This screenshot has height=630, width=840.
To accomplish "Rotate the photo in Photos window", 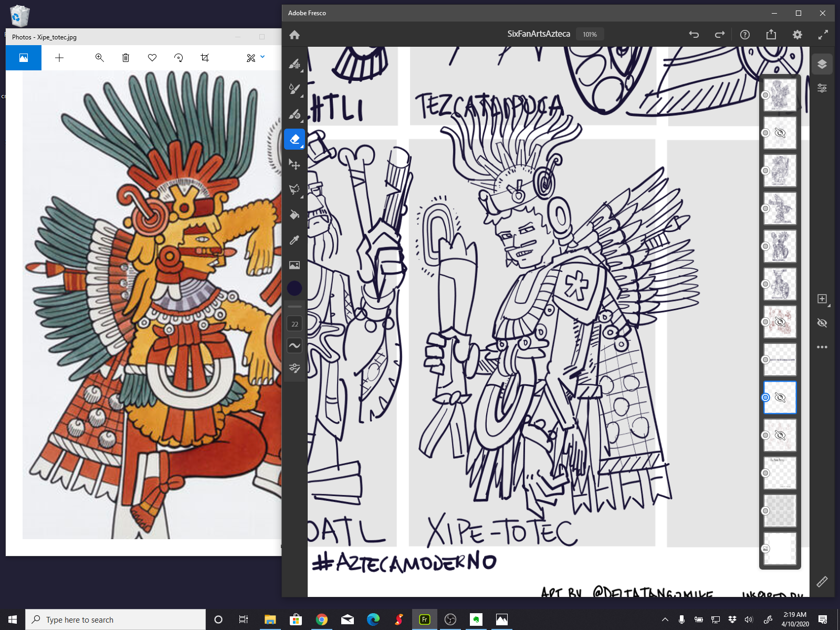I will pos(178,58).
